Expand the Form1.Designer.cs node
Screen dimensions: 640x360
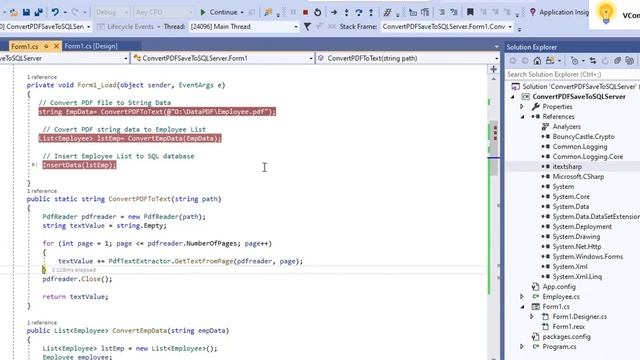click(x=532, y=317)
